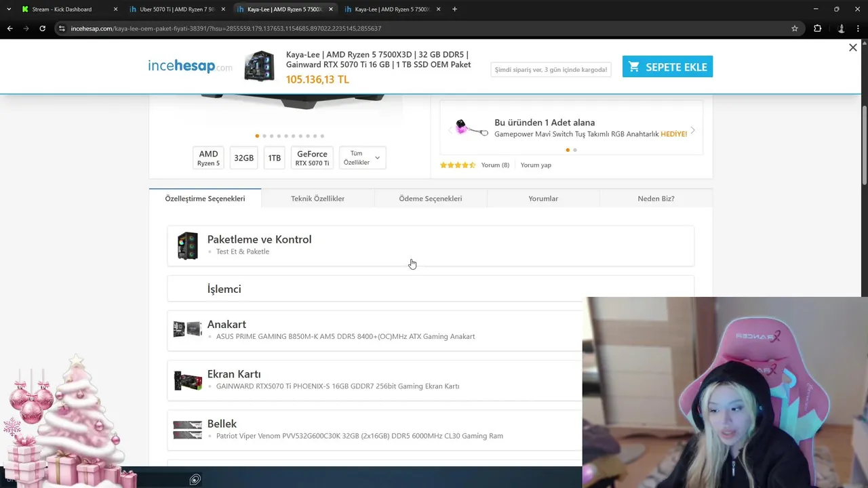The width and height of the screenshot is (868, 488).
Task: Go to previous gift offer with left arrow
Action: tap(450, 129)
